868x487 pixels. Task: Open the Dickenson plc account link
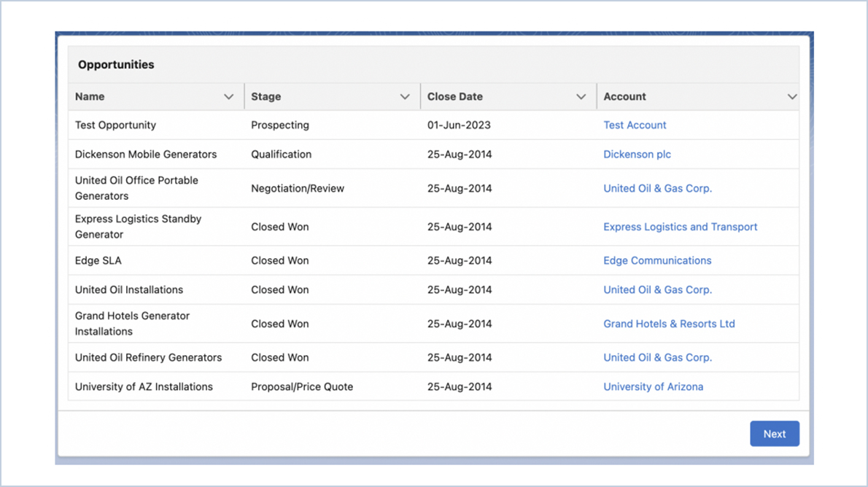637,154
